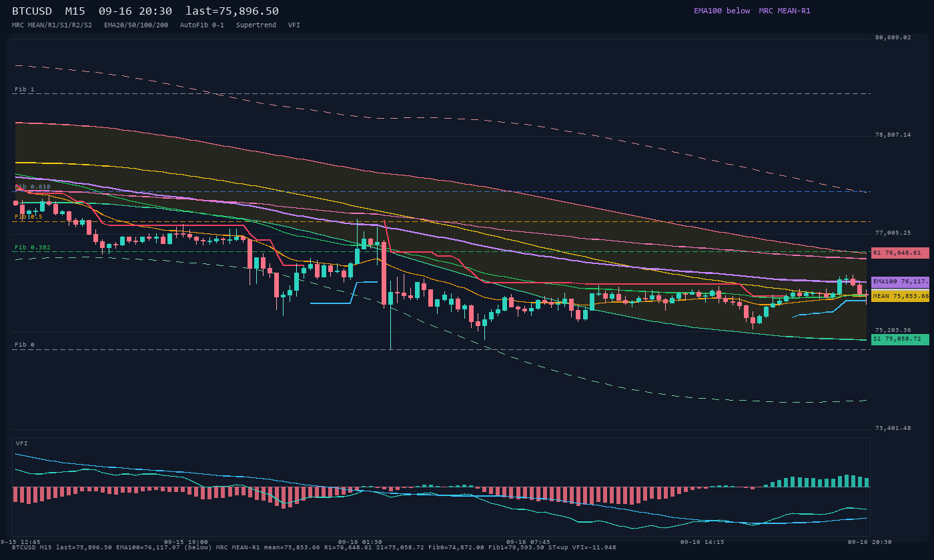The height and width of the screenshot is (560, 934).
Task: Click the last=75,896.50 price in the title
Action: point(232,11)
